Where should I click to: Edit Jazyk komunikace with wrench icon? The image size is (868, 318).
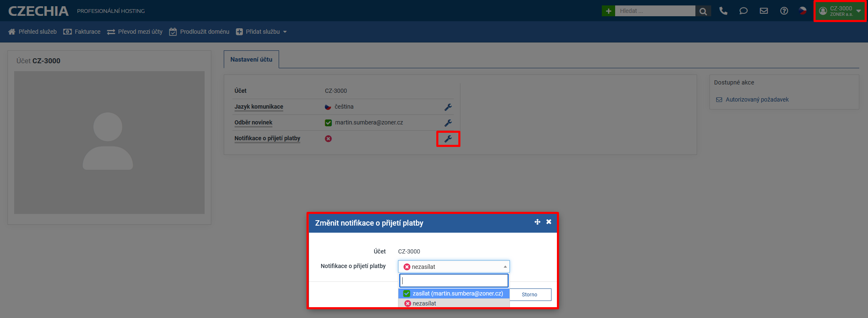click(x=448, y=107)
